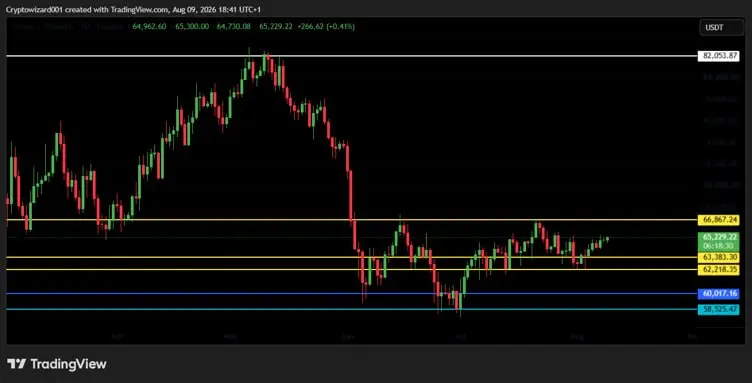The image size is (752, 383).
Task: Click the high value 65,300.00
Action: tap(192, 27)
